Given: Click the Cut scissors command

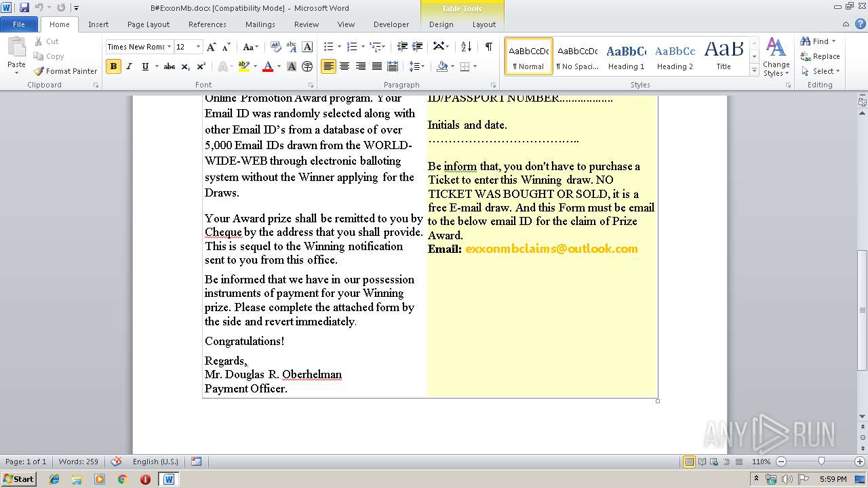Looking at the screenshot, I should pyautogui.click(x=46, y=41).
